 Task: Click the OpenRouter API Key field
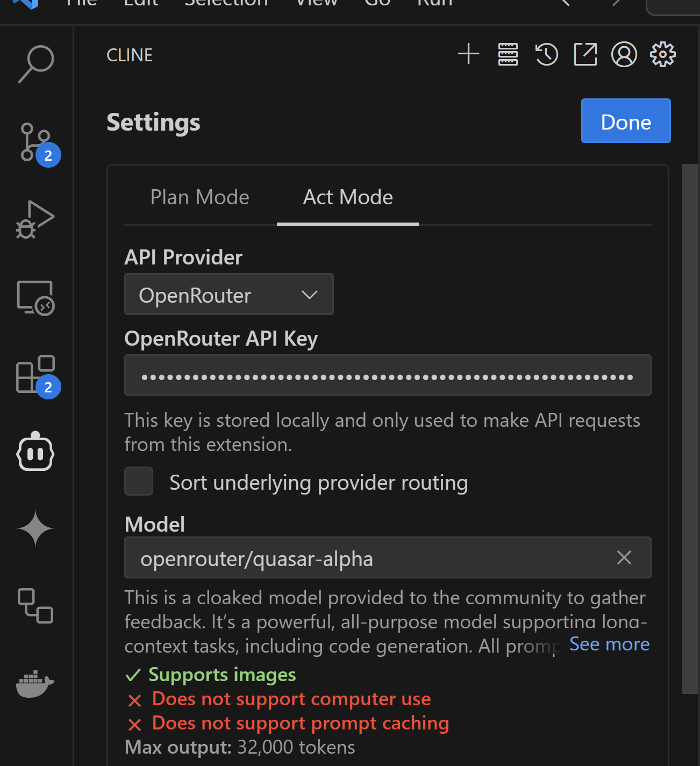click(388, 375)
